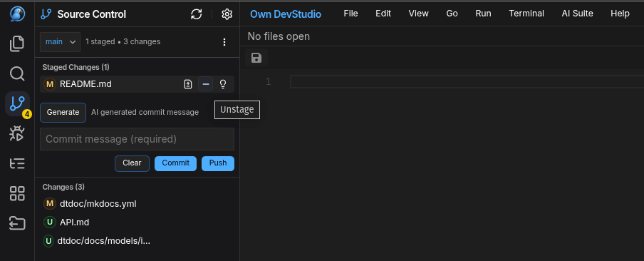This screenshot has width=644, height=261.
Task: Click the Own DevStudio title link
Action: coord(286,14)
